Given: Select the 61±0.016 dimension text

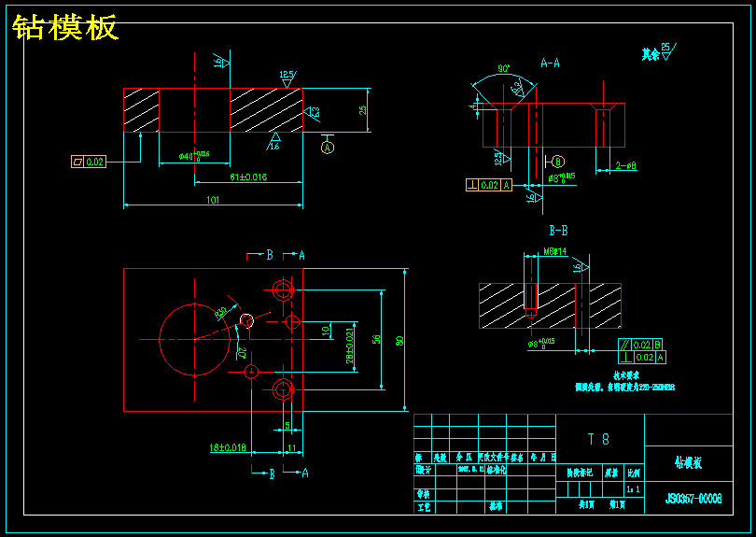Looking at the screenshot, I should click(248, 177).
